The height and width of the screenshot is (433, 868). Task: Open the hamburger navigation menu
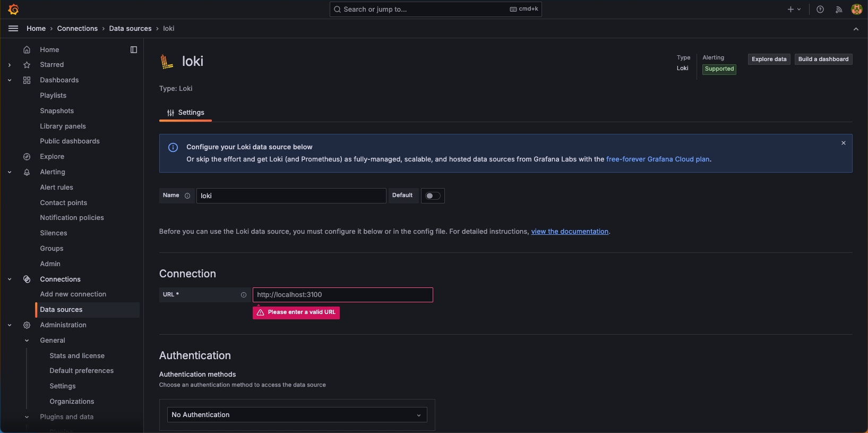tap(13, 29)
